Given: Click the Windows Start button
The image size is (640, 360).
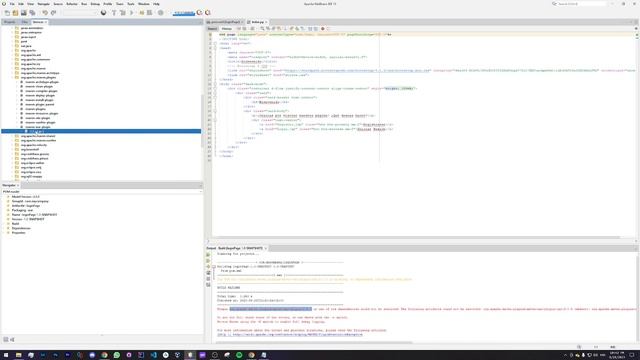Looking at the screenshot, I should pyautogui.click(x=6, y=355).
